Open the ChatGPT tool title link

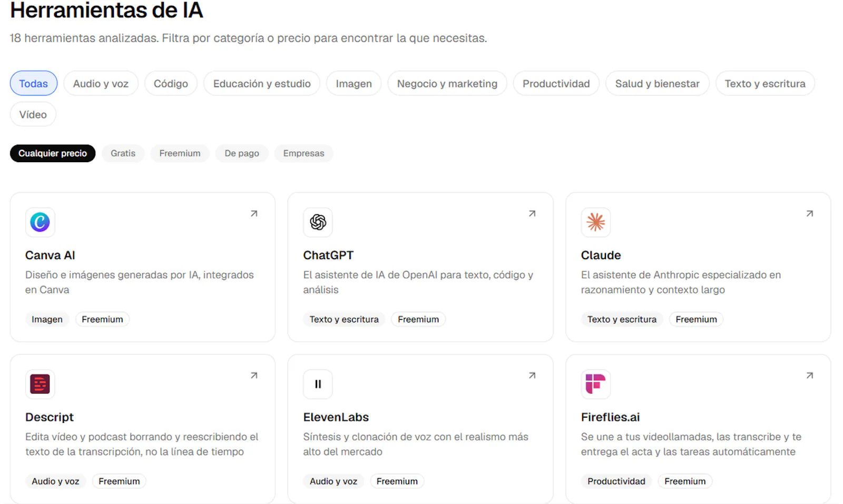[x=328, y=255]
